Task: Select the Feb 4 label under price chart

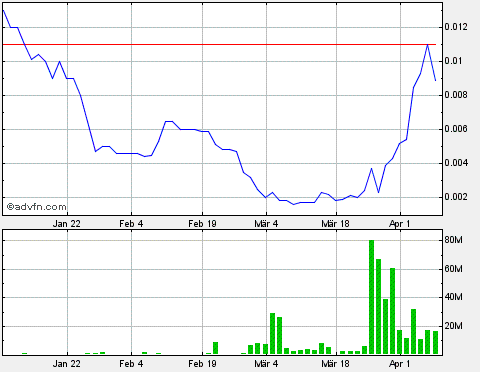Action: point(131,224)
